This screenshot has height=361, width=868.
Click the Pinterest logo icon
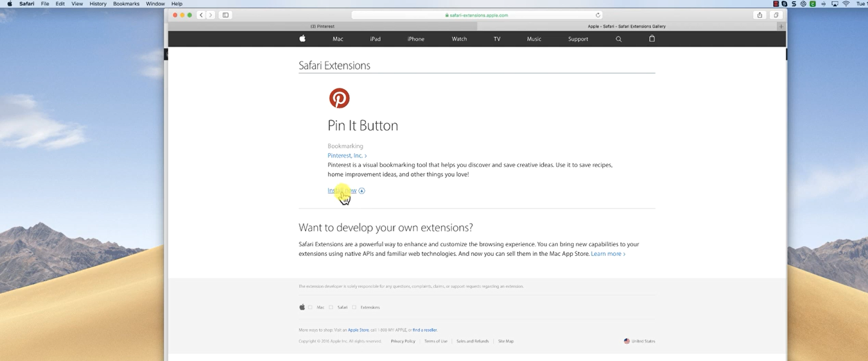point(339,98)
